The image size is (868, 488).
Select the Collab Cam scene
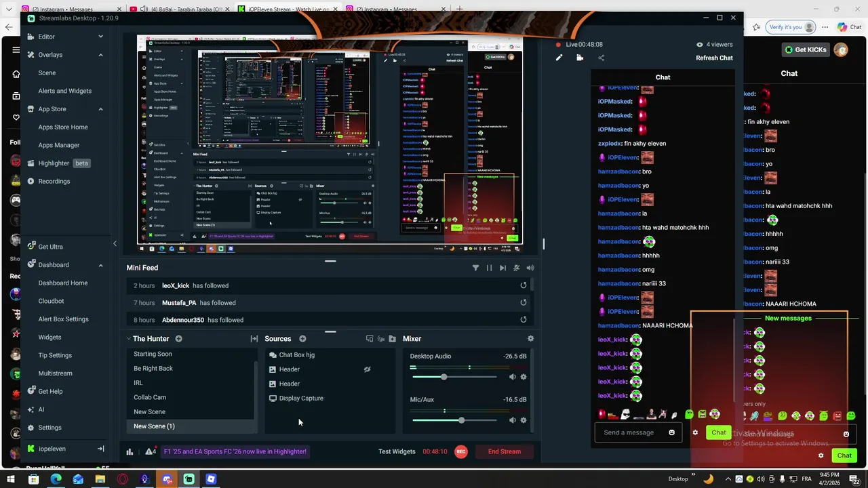pos(150,397)
